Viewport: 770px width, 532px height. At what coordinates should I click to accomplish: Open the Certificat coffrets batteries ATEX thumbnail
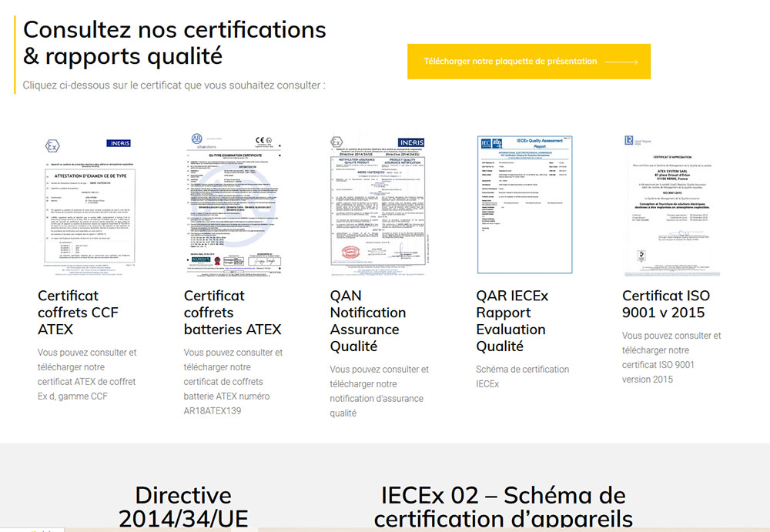(234, 205)
